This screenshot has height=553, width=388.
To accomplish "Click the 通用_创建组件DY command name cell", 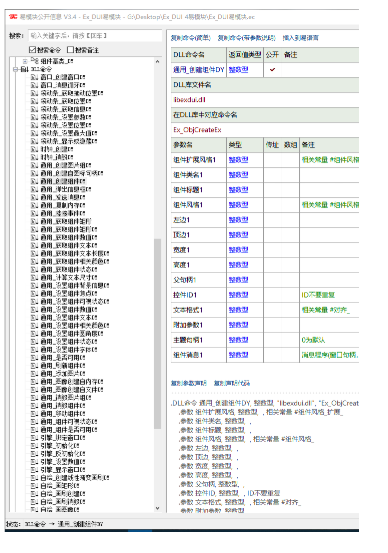I will pos(199,70).
